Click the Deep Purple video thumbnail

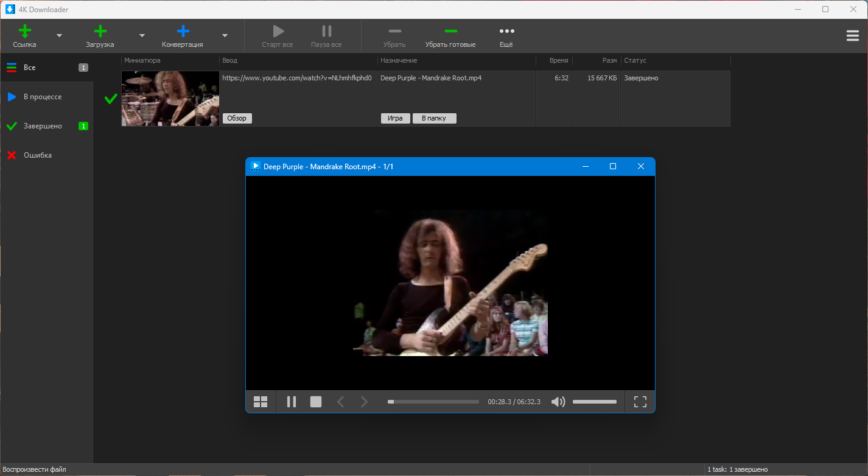(170, 99)
